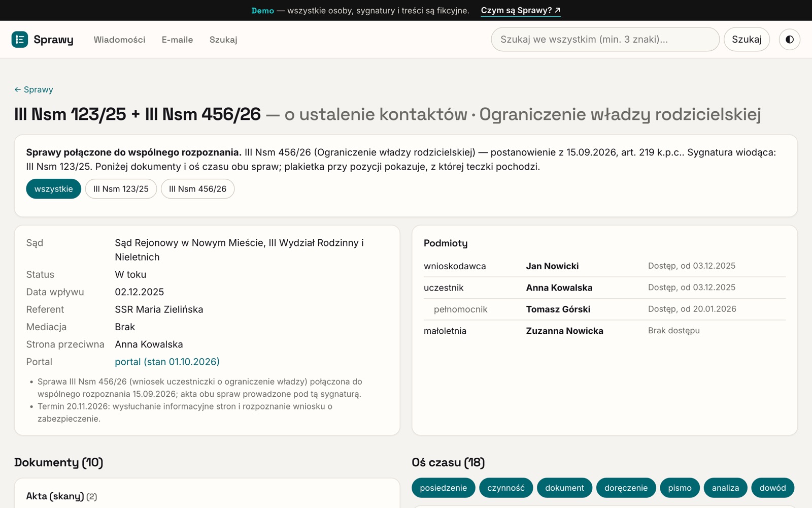Open the Wiadomości menu item
The image size is (812, 508).
[119, 40]
